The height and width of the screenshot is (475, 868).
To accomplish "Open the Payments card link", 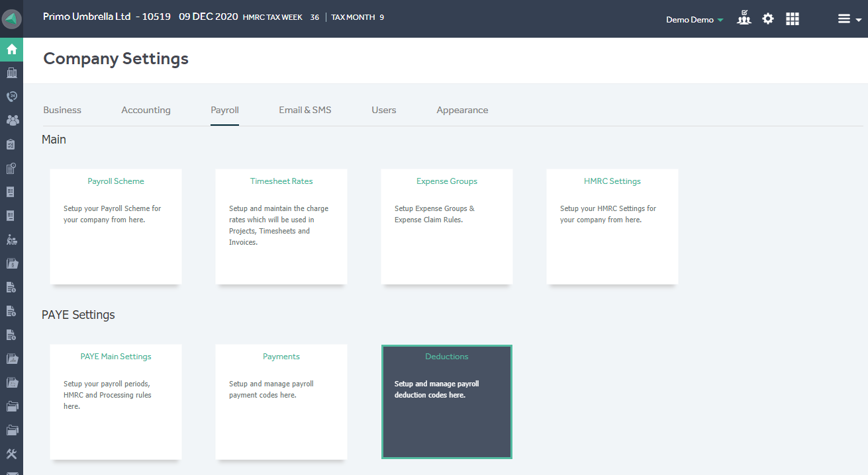I will point(281,357).
